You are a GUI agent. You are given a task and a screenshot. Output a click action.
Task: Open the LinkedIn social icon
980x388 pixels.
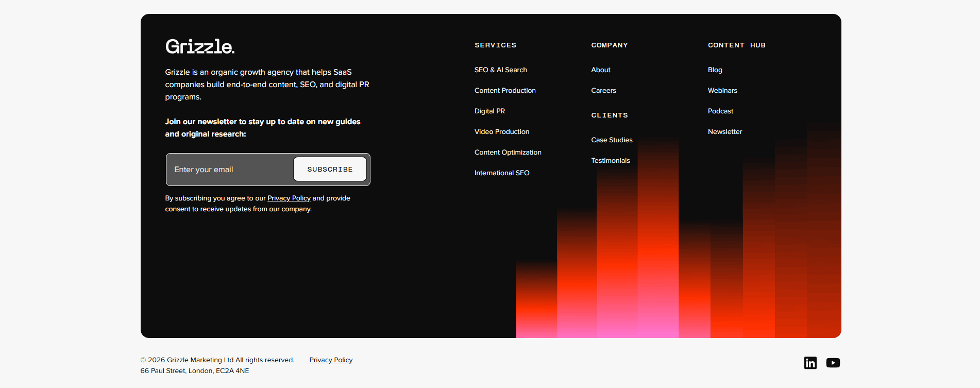[x=810, y=363]
